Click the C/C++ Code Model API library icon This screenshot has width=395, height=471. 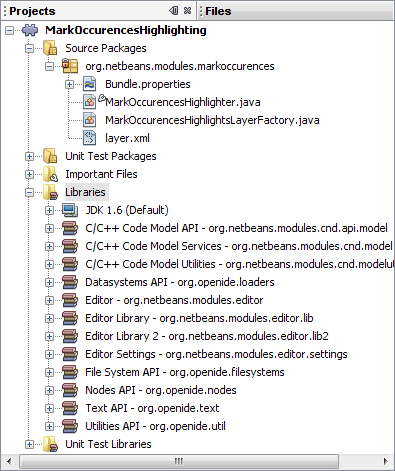pos(70,228)
